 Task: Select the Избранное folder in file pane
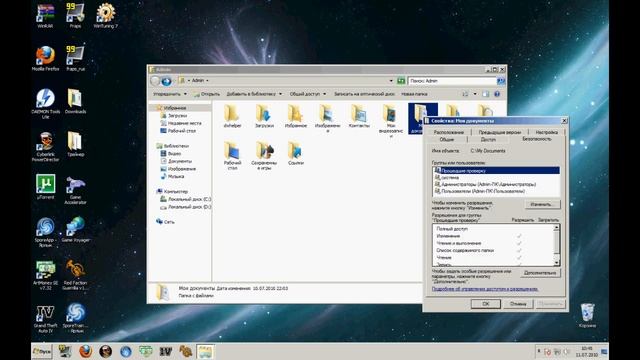coord(296,116)
